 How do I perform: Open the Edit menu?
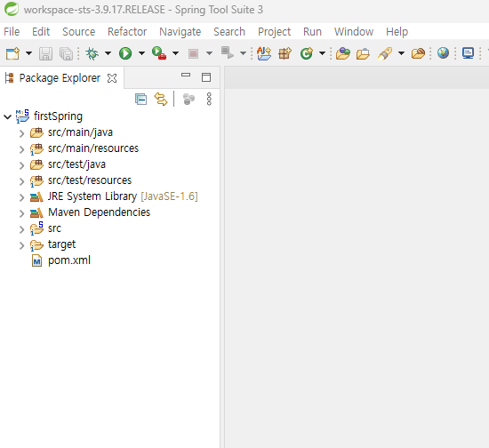[41, 31]
